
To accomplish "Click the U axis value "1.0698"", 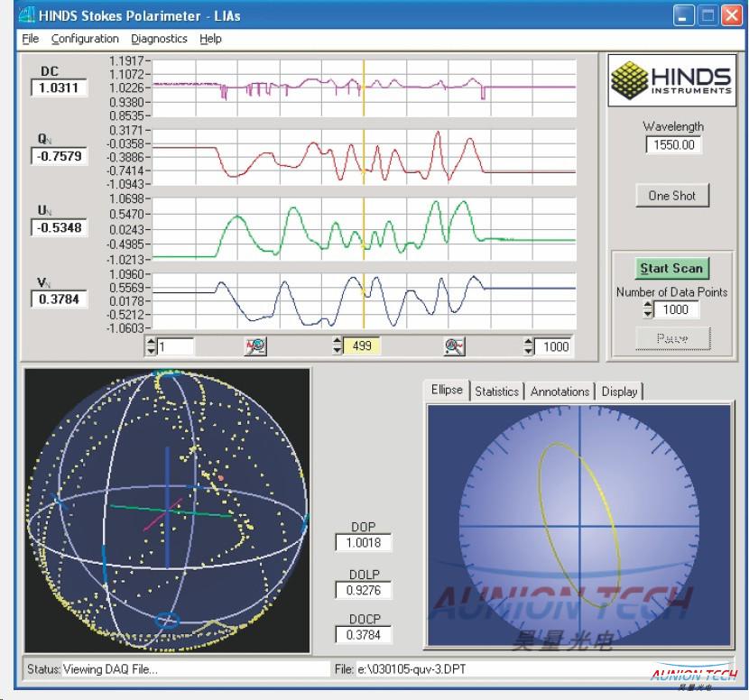I will coord(126,198).
